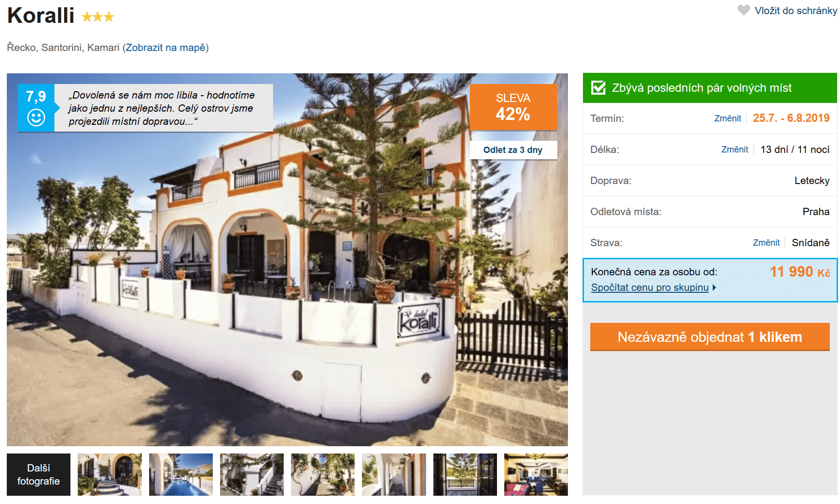
Task: Select the courtyard fountain thumbnail
Action: (x=110, y=474)
